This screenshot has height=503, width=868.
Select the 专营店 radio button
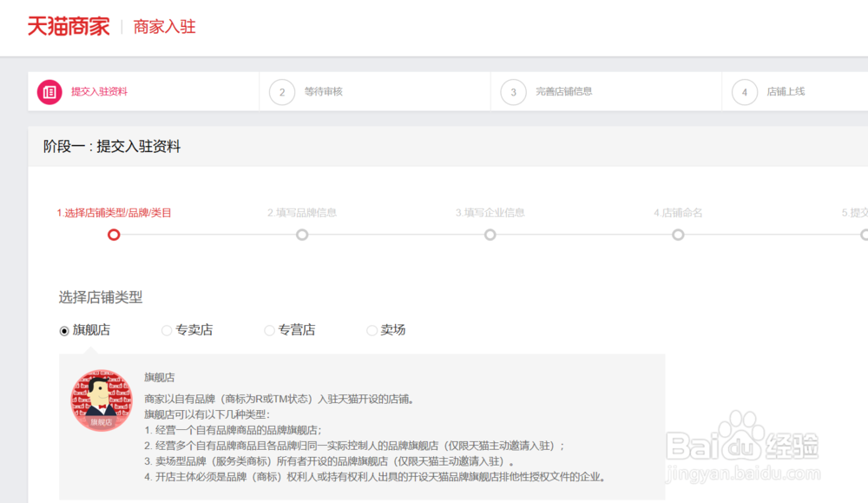[269, 331]
